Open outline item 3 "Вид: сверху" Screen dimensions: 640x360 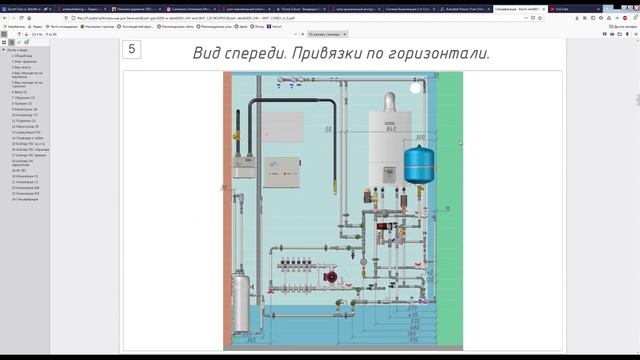[21, 67]
